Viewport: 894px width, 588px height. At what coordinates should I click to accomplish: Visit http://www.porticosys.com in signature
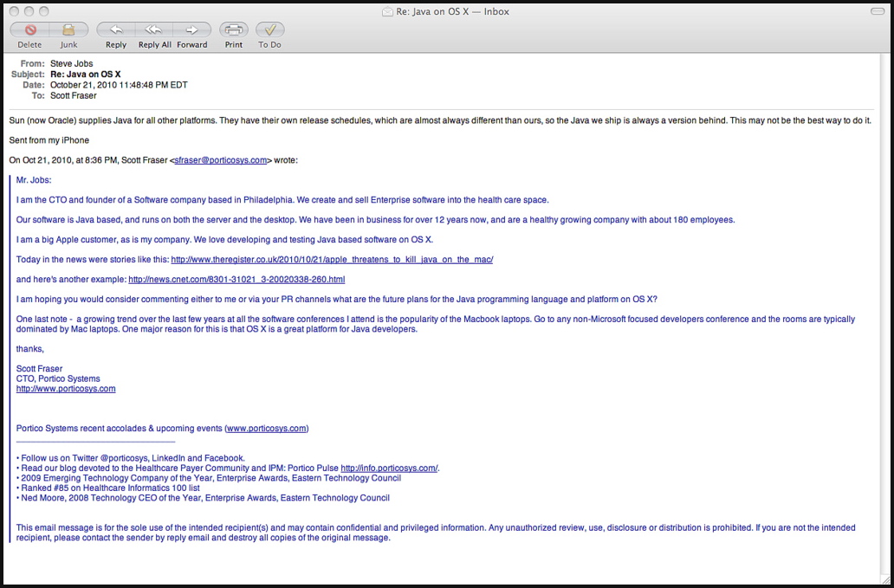click(x=66, y=389)
